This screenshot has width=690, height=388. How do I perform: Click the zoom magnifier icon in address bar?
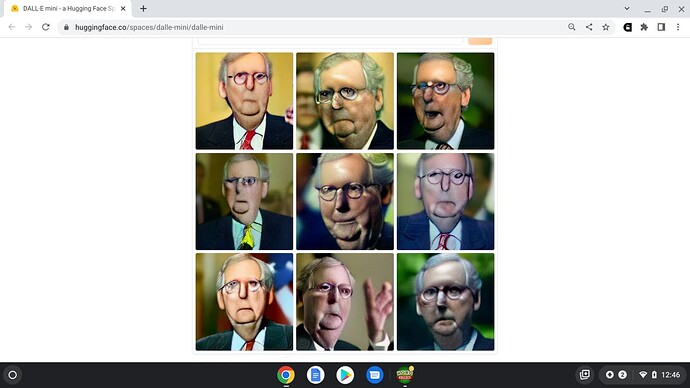tap(572, 27)
